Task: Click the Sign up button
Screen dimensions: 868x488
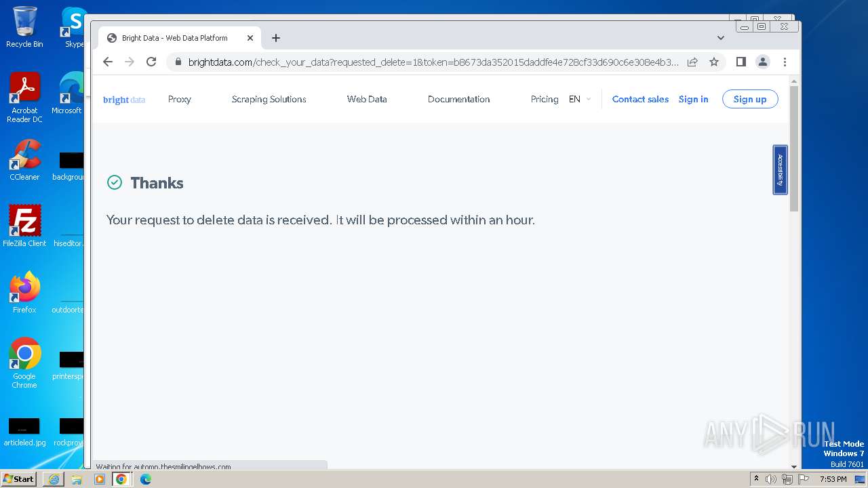Action: tap(750, 99)
